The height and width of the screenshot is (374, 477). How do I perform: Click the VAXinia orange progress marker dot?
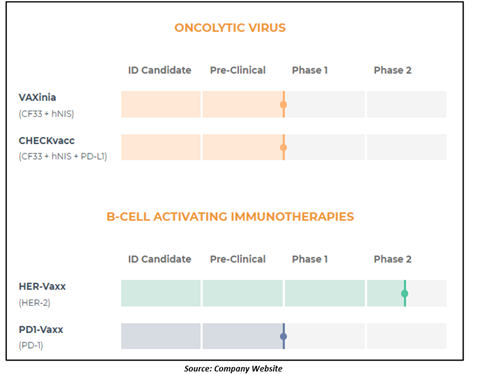[284, 105]
